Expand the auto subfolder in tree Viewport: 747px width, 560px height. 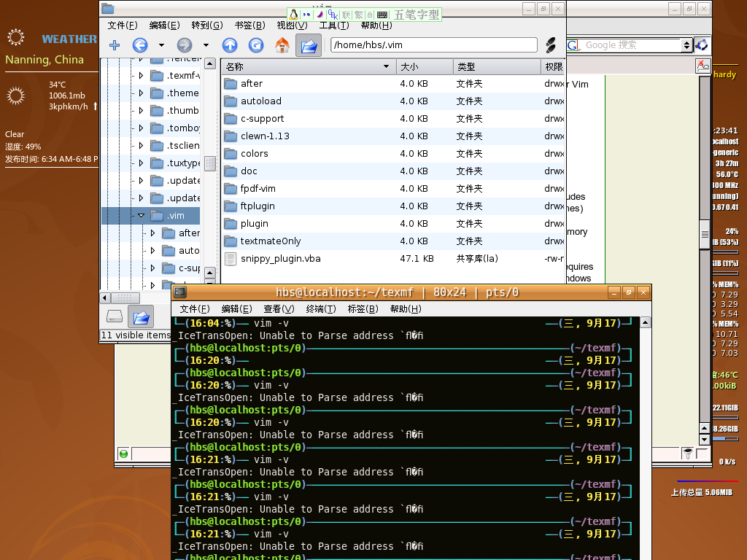pyautogui.click(x=152, y=251)
